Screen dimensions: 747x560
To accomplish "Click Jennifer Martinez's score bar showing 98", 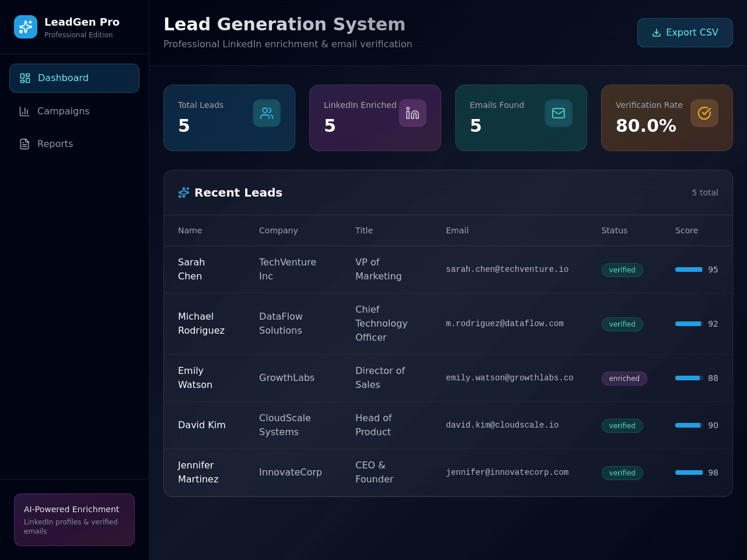I will click(689, 473).
